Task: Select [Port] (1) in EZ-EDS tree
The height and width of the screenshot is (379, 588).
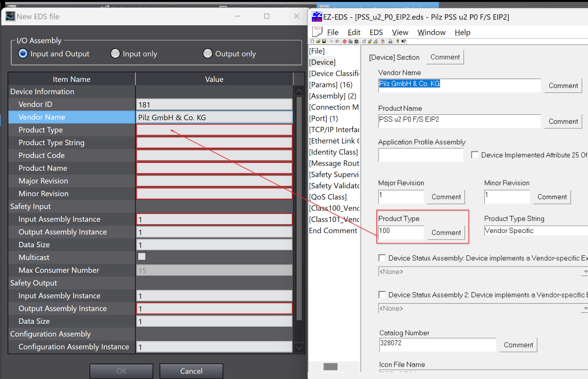Action: click(x=323, y=118)
